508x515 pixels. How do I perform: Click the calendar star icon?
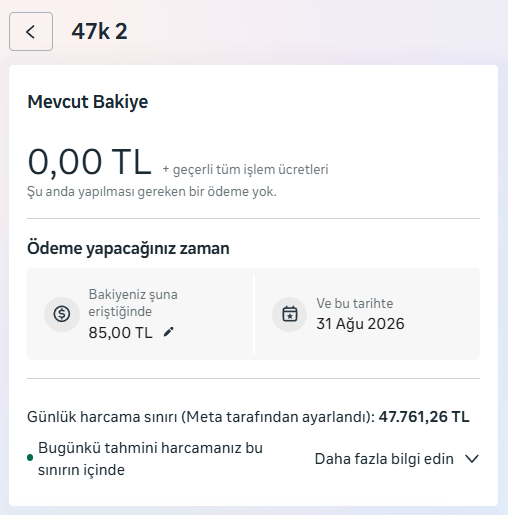click(290, 314)
